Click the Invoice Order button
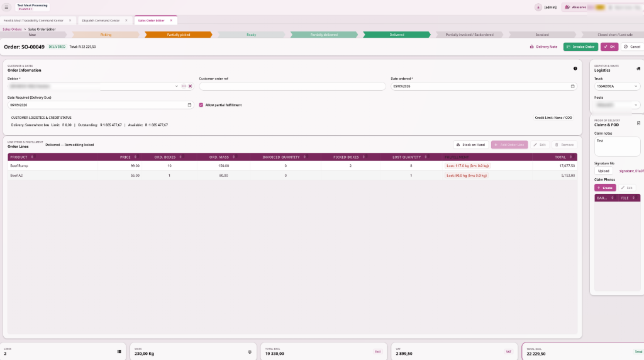This screenshot has width=644, height=360. coord(580,47)
